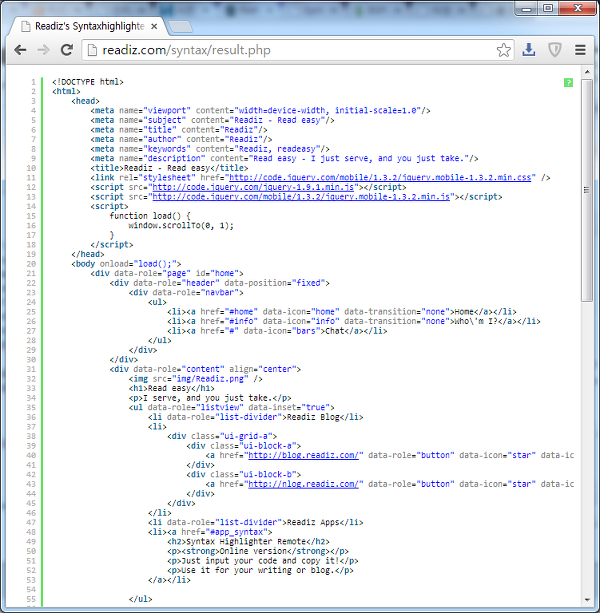
Task: Minimize the browser window
Action: (x=527, y=8)
